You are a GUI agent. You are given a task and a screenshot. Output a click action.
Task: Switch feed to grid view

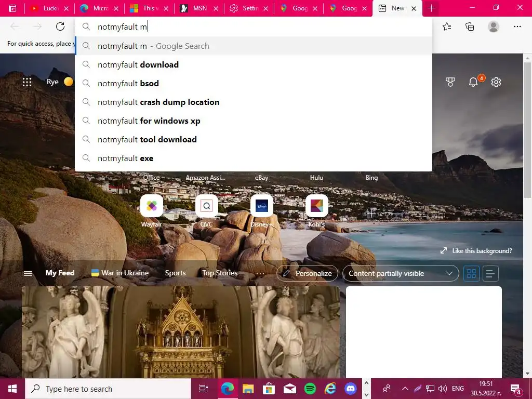coord(471,273)
